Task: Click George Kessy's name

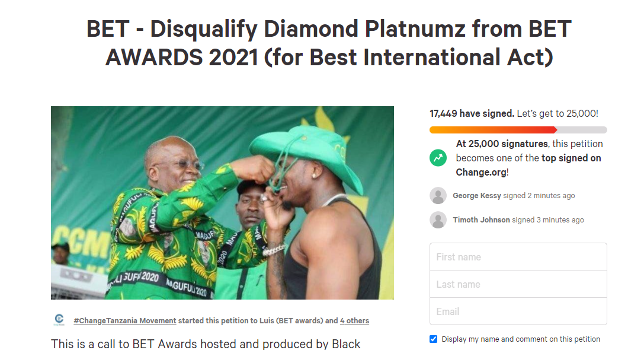Action: 477,196
